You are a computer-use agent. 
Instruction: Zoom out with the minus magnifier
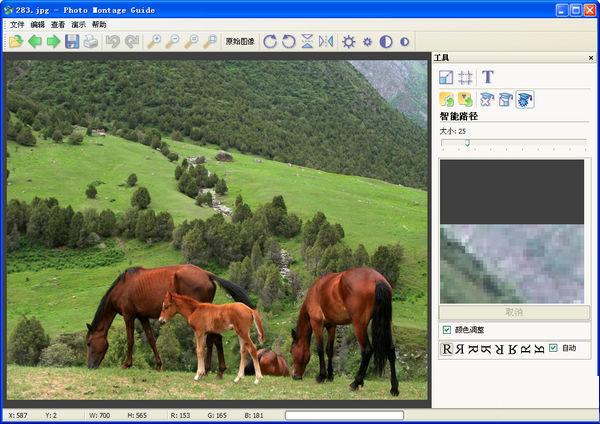click(173, 41)
